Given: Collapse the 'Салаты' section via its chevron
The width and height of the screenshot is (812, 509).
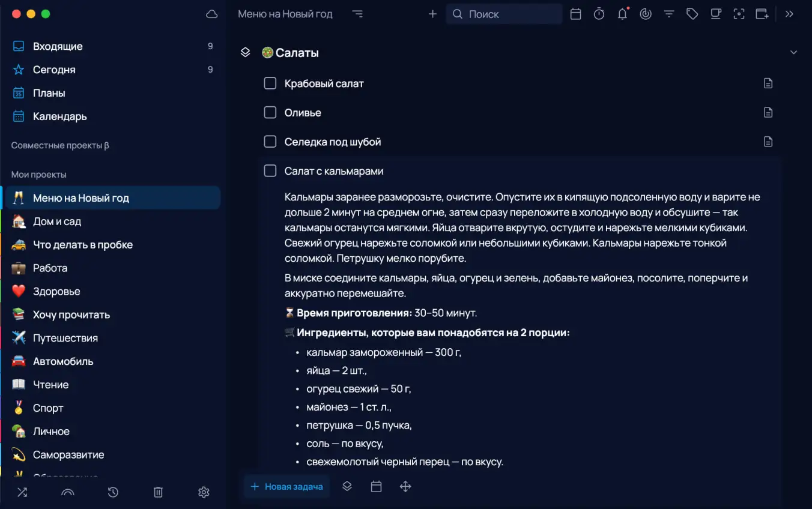Looking at the screenshot, I should pos(794,52).
